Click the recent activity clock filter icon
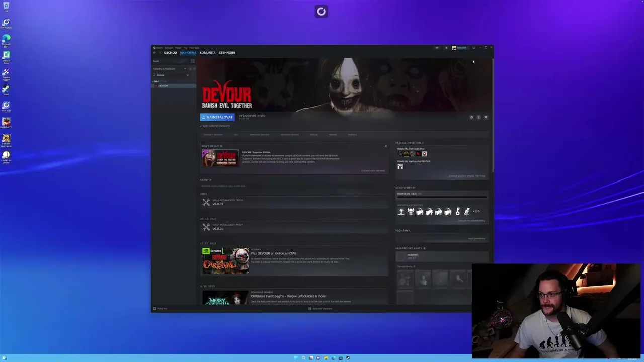This screenshot has width=644, height=362. click(x=190, y=69)
